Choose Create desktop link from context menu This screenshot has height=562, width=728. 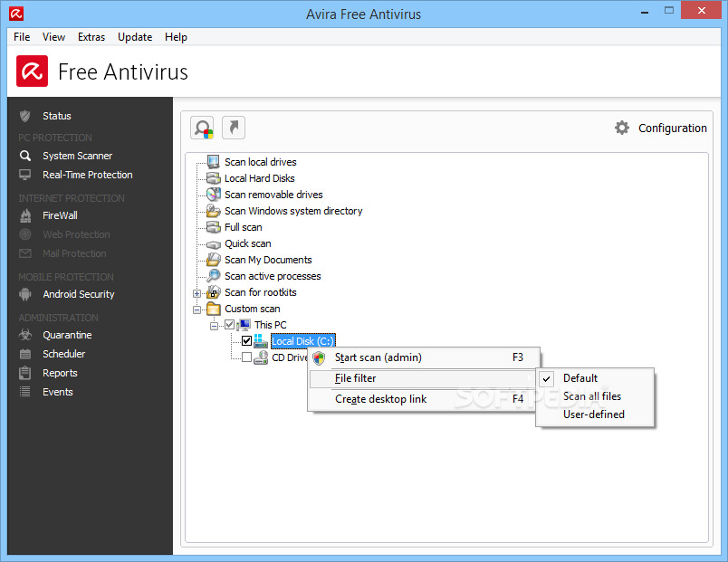[422, 399]
